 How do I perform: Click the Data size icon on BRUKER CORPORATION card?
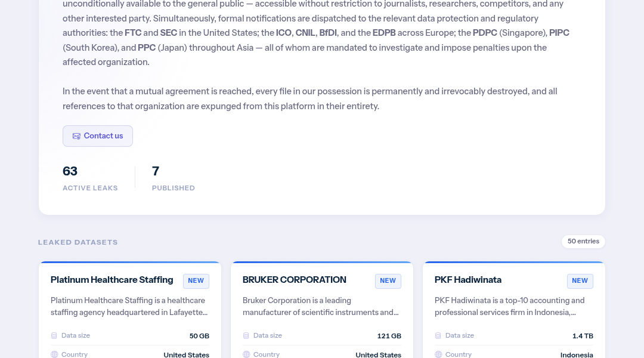coord(246,335)
